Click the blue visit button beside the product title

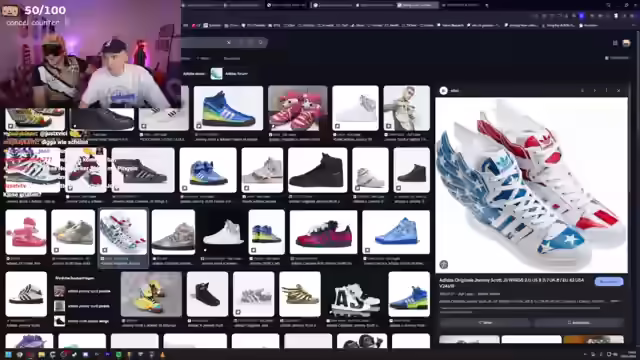tap(609, 282)
